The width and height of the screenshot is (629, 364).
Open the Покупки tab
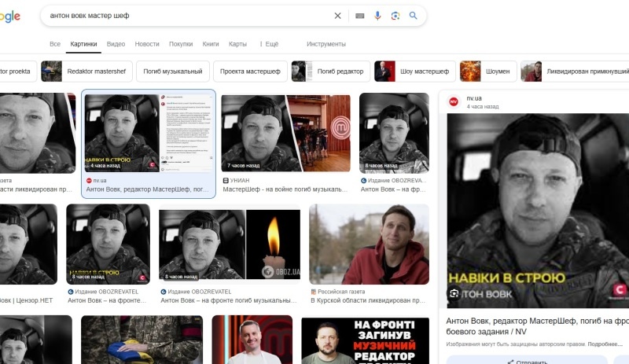[x=181, y=44]
